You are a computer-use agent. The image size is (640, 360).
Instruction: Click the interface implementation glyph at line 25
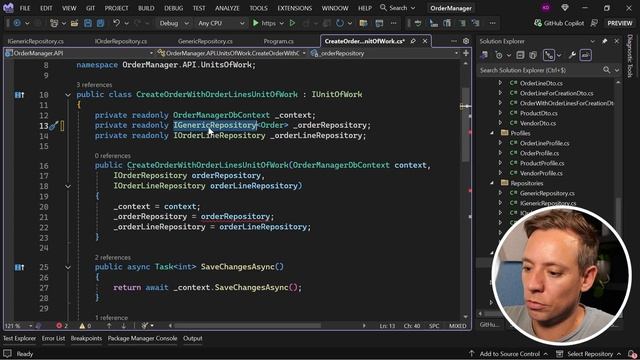click(x=19, y=267)
